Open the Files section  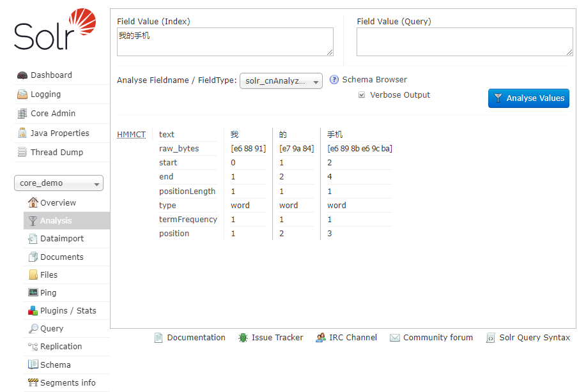[x=49, y=275]
